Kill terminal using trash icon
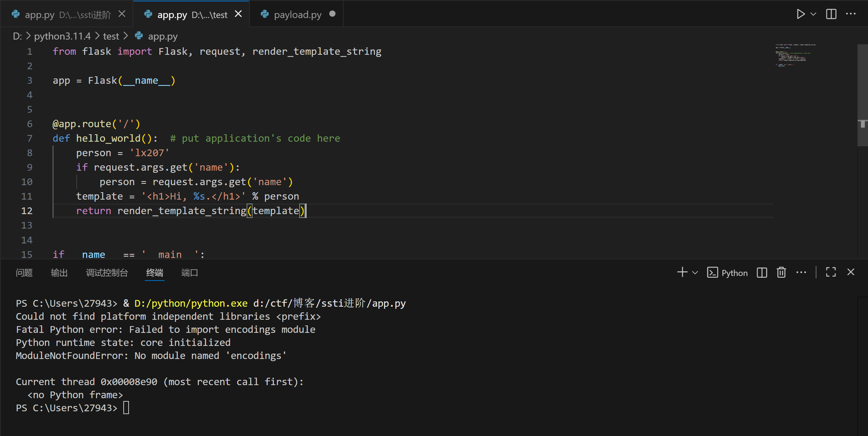This screenshot has height=436, width=868. click(x=781, y=272)
